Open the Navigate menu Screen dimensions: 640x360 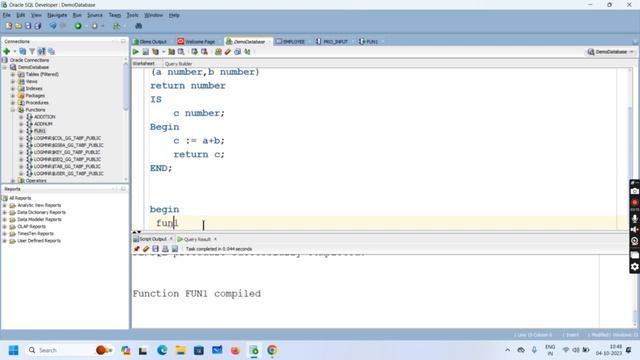[57, 15]
